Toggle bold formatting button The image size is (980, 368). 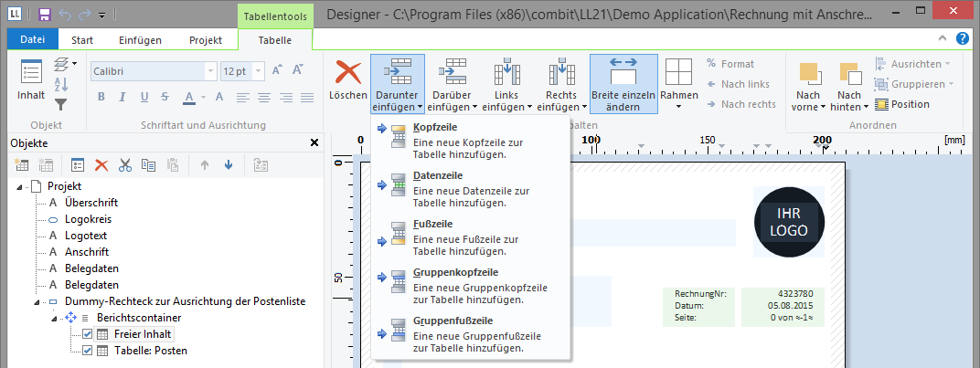point(101,98)
